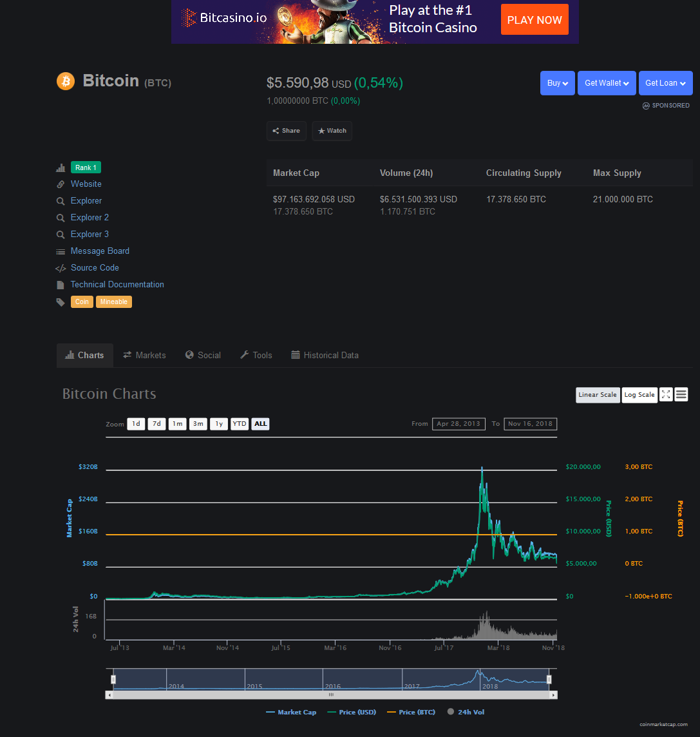The image size is (700, 737).
Task: Click the code brackets icon beside Source Code
Action: tap(61, 269)
